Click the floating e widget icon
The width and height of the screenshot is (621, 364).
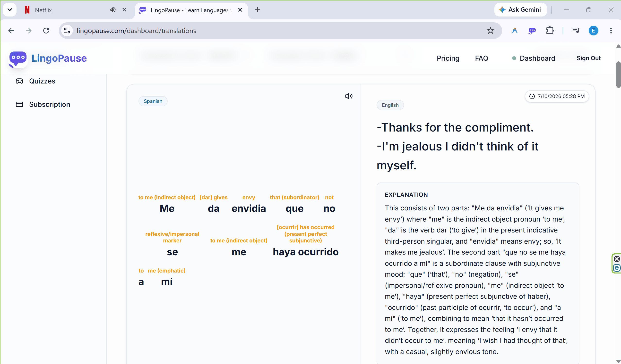tap(617, 268)
